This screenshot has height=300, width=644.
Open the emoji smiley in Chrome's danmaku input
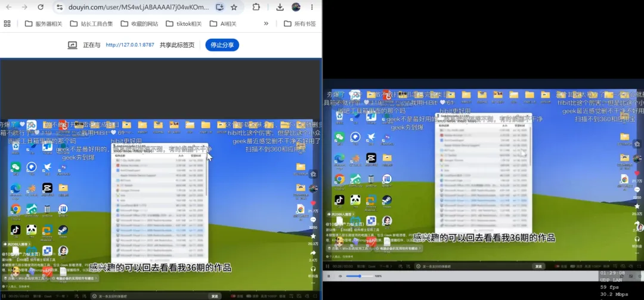click(x=94, y=296)
